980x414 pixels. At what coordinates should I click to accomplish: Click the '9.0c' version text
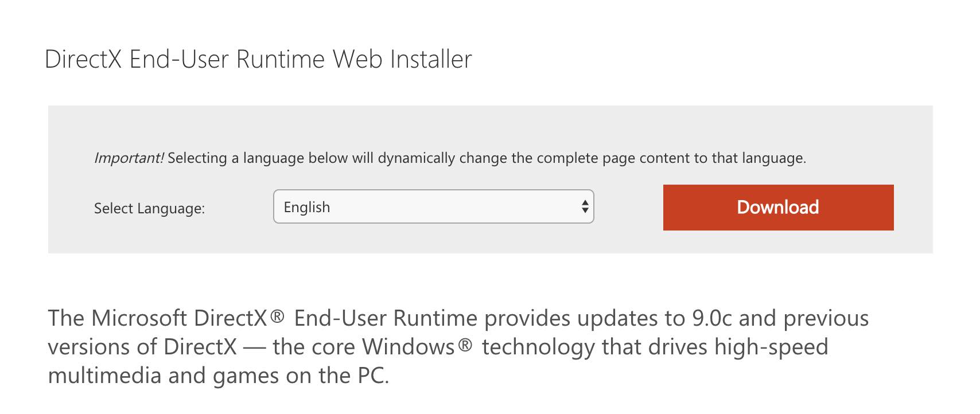(712, 318)
